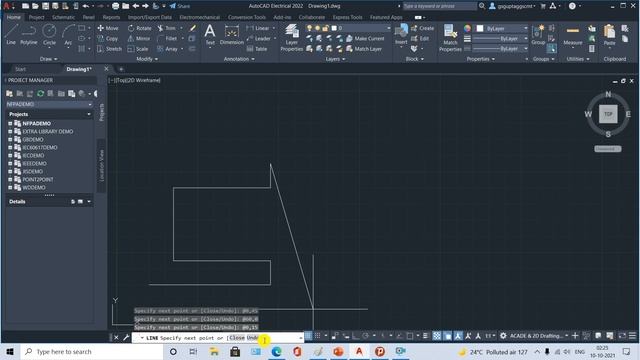Click the Leader annotation tool

tap(259, 38)
